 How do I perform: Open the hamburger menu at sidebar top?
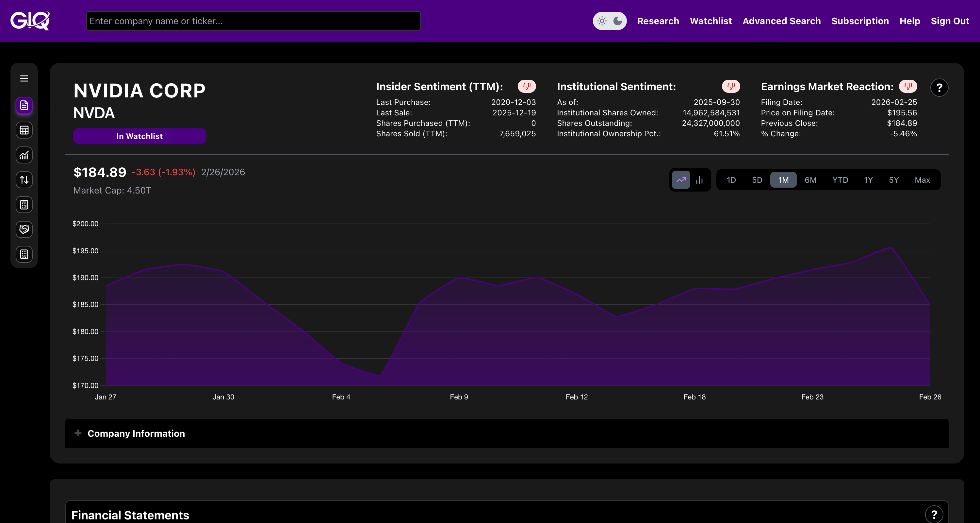tap(24, 78)
